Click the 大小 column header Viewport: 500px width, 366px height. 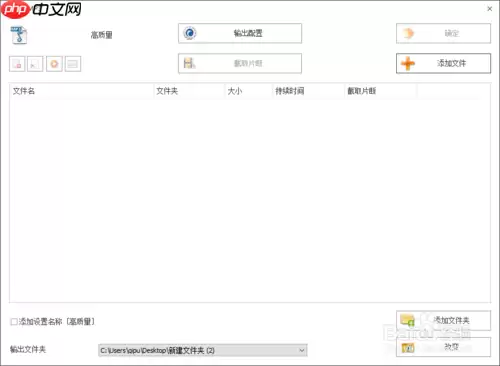point(249,91)
